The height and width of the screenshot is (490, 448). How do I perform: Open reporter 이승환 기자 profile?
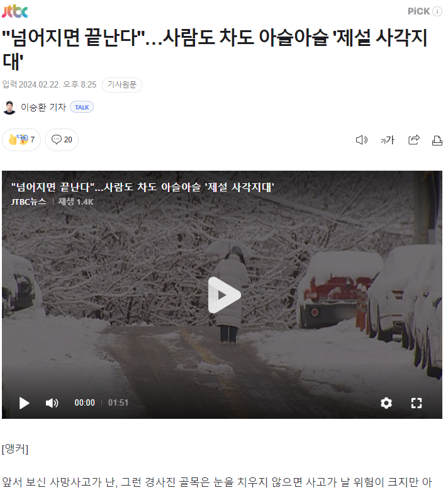click(43, 107)
